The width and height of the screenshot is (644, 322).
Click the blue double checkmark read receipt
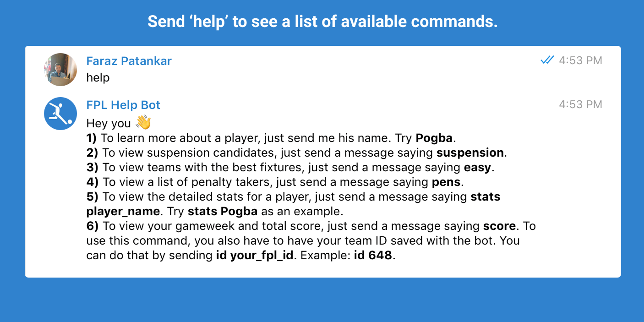click(x=547, y=60)
